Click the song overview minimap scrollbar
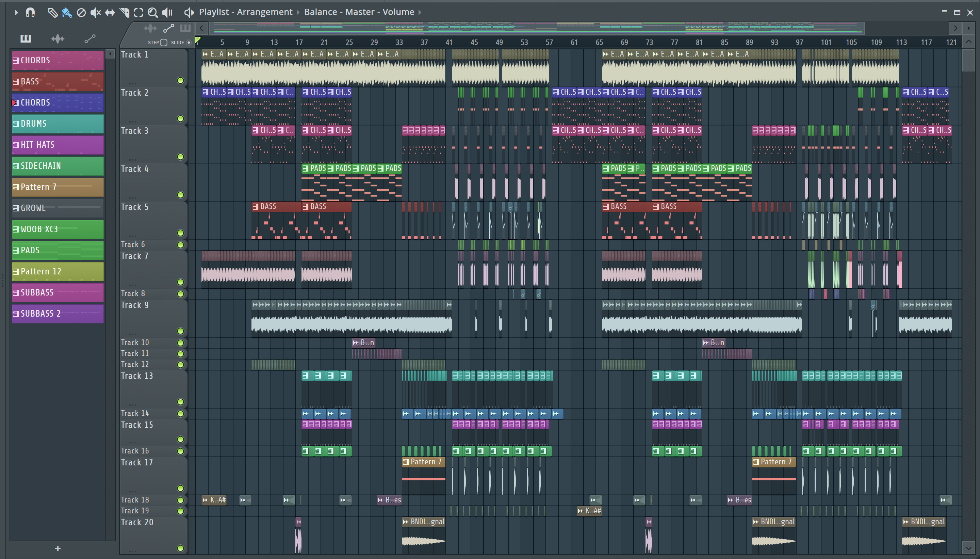This screenshot has width=980, height=559. (537, 28)
